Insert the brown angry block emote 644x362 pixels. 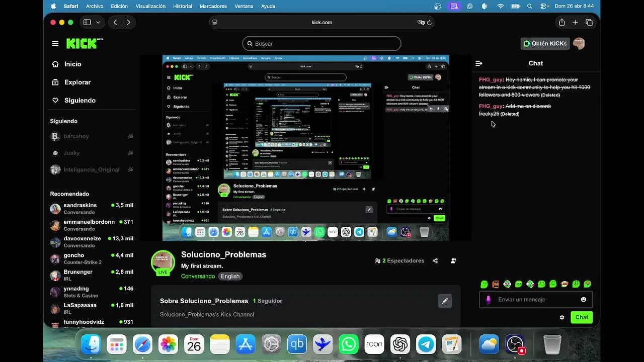click(496, 284)
